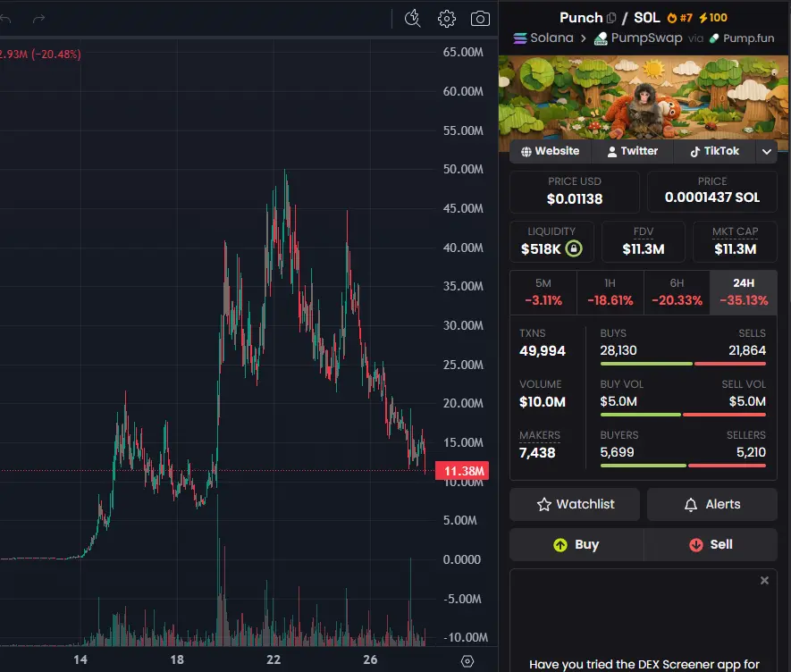The height and width of the screenshot is (672, 791).
Task: Click the BUYS 28,130 value
Action: (618, 350)
